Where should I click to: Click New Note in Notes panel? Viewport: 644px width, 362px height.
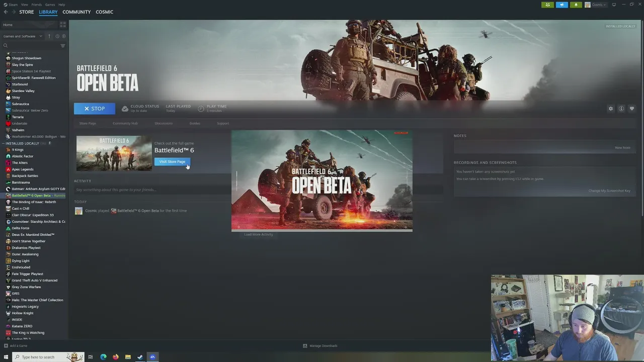pyautogui.click(x=622, y=148)
